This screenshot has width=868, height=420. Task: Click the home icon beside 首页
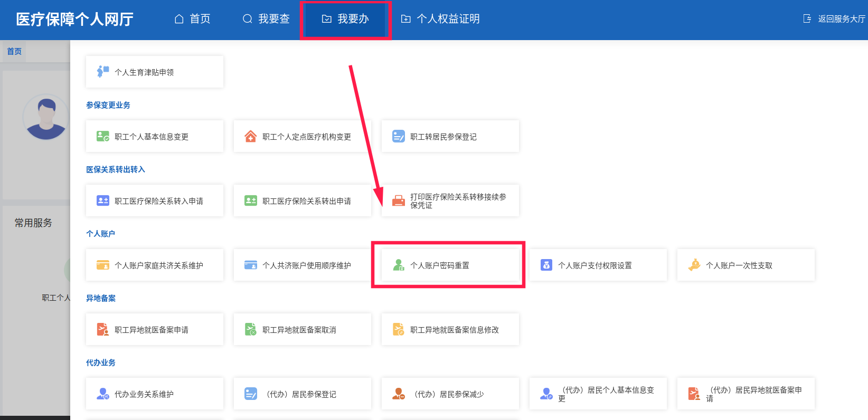(179, 19)
